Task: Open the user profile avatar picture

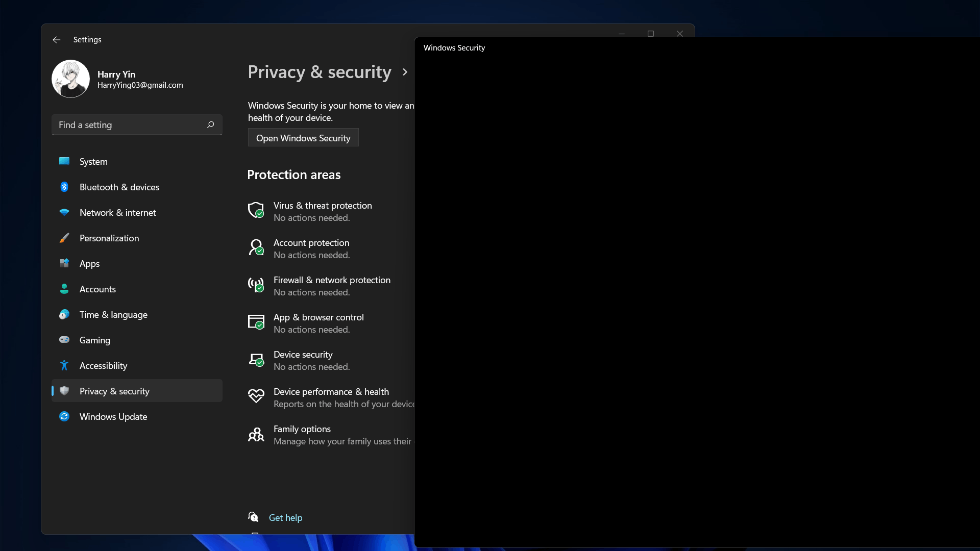Action: tap(70, 79)
